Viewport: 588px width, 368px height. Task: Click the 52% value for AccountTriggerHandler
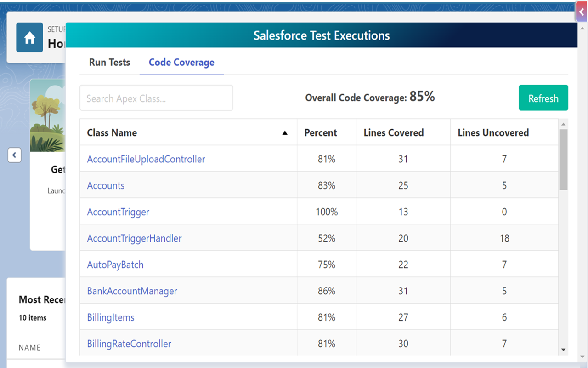327,238
